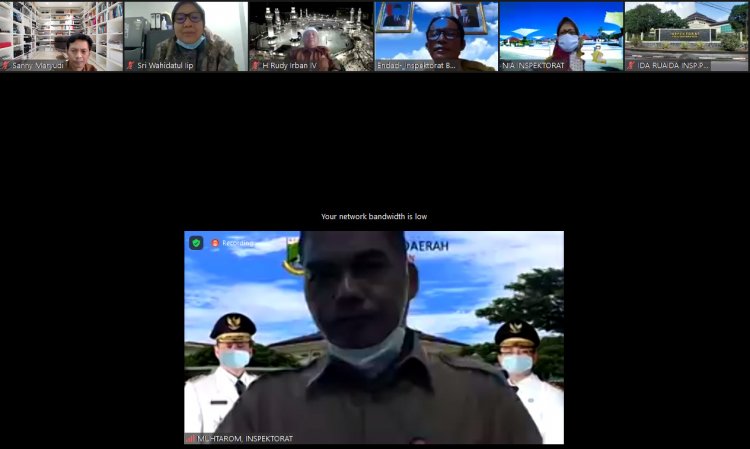This screenshot has width=750, height=449.
Task: Click the 'IDA RUAIDA INSP.P...' name label
Action: point(673,66)
